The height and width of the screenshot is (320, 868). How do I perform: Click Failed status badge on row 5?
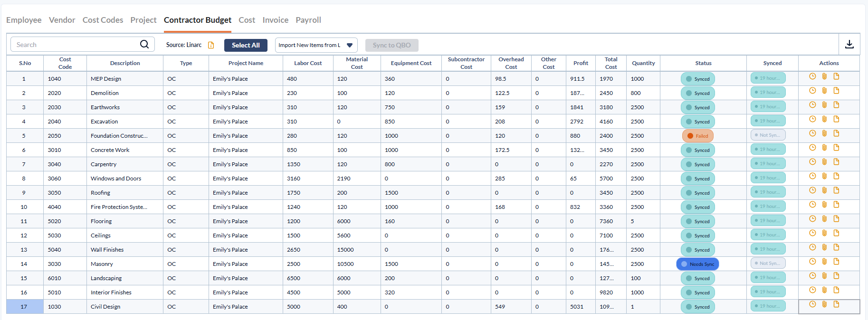pos(697,136)
